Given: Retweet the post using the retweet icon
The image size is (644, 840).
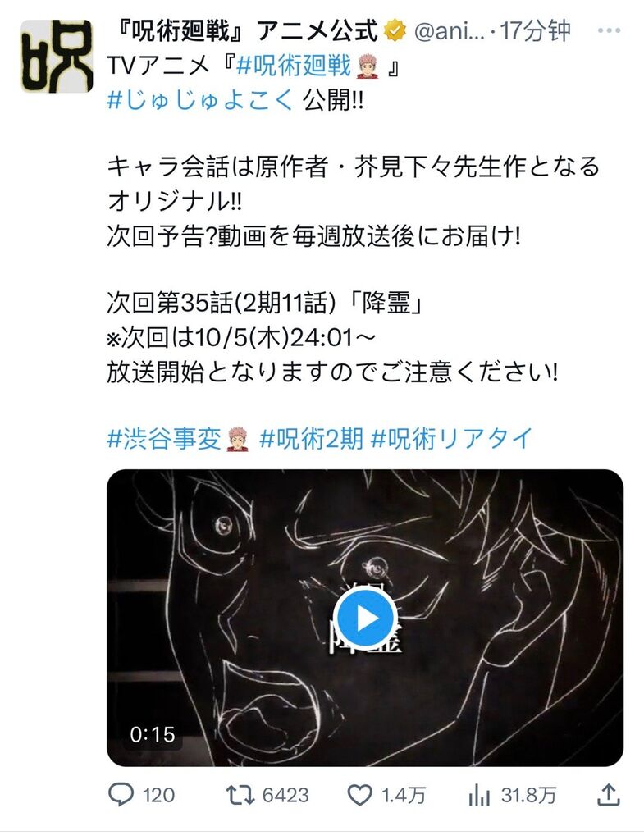Looking at the screenshot, I should (240, 795).
